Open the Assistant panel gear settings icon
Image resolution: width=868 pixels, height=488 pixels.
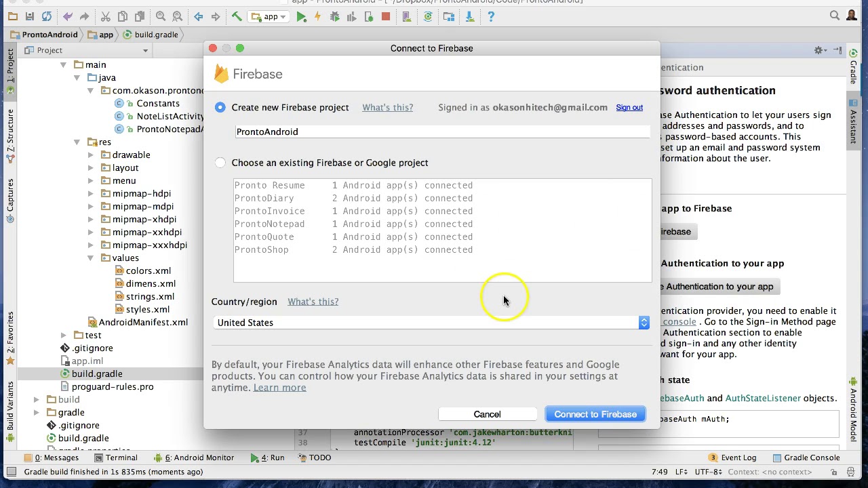pos(819,50)
